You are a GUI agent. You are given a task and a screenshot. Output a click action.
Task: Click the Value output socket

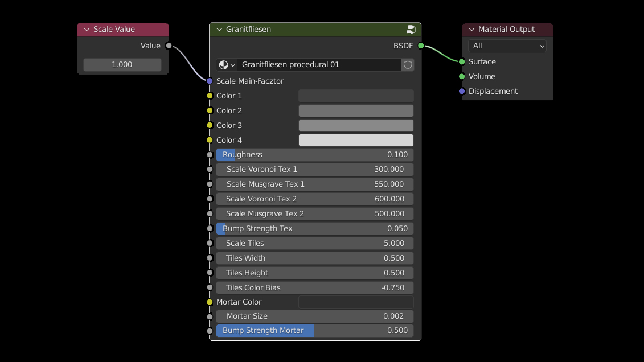(x=168, y=46)
